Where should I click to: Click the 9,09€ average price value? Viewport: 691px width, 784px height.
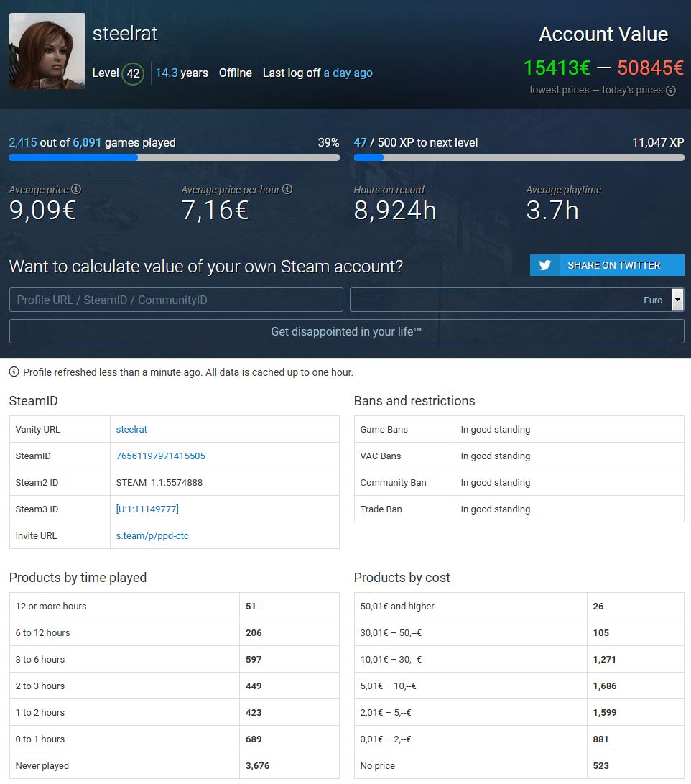click(42, 210)
